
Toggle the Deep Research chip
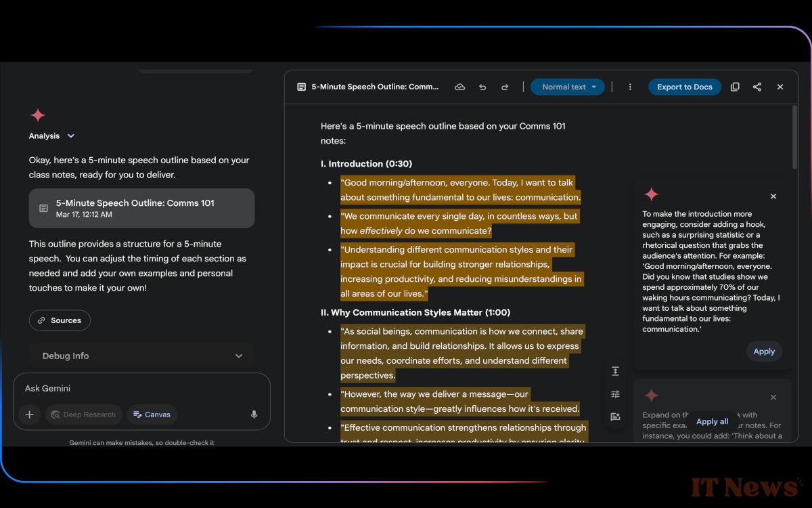[84, 415]
